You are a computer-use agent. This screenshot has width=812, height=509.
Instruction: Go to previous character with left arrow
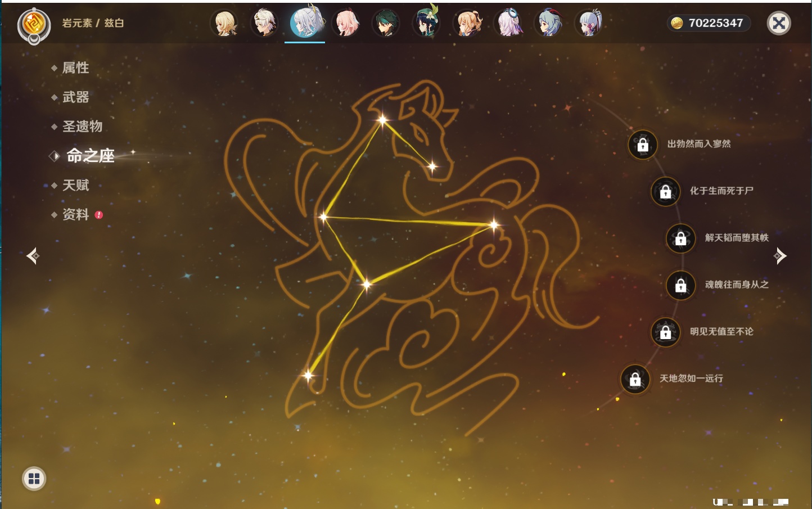pyautogui.click(x=33, y=256)
